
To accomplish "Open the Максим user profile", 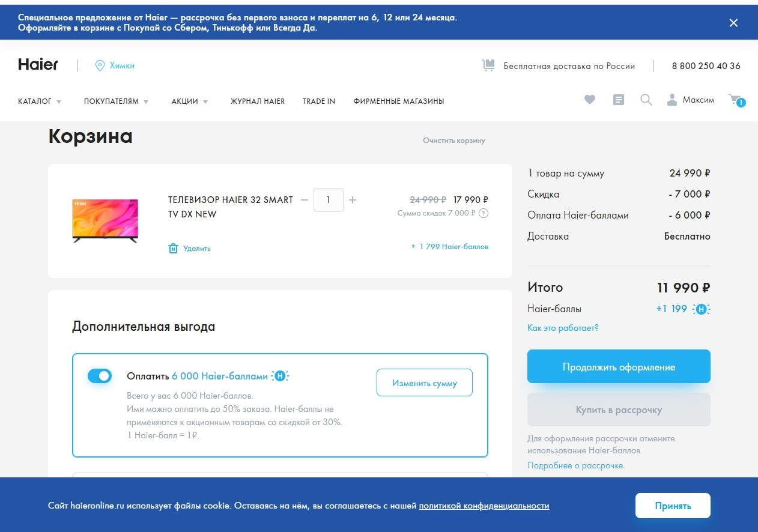I will click(691, 100).
